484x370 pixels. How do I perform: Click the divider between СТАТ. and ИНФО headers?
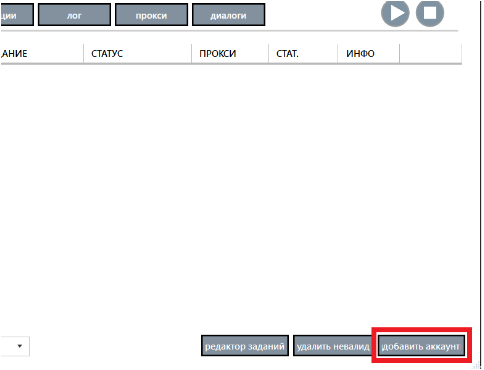338,53
